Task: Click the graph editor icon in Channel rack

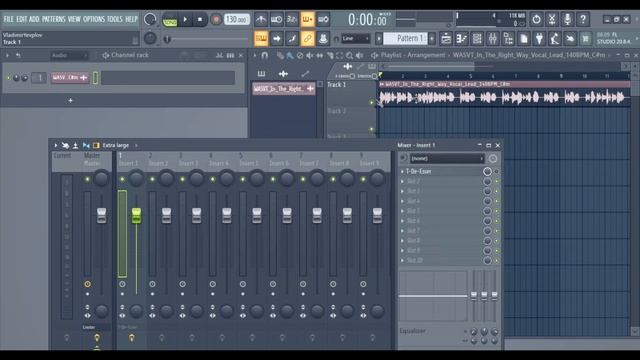Action: tap(219, 55)
